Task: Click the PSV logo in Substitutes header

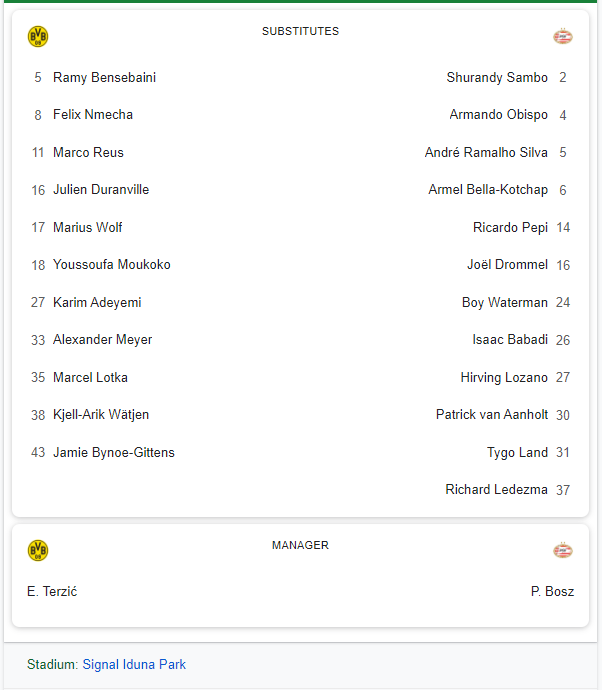Action: 563,37
